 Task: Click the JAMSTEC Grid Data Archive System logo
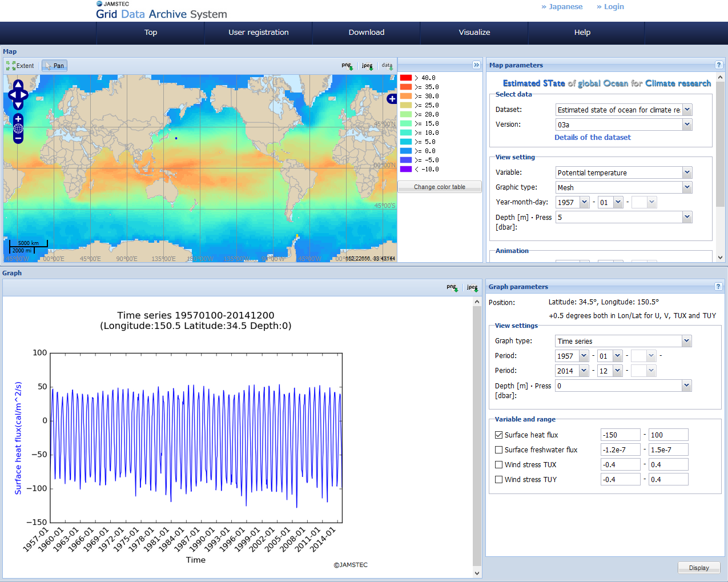coord(162,10)
